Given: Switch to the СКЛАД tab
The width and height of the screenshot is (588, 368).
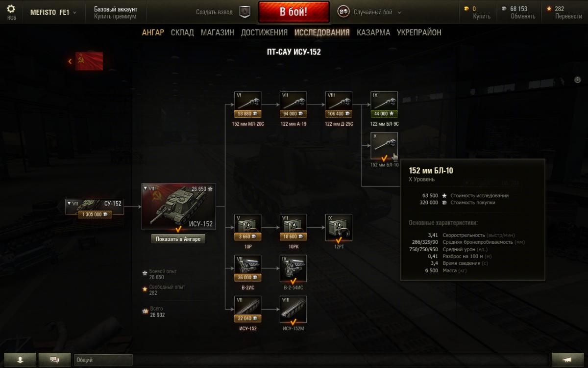Looking at the screenshot, I should [x=182, y=32].
